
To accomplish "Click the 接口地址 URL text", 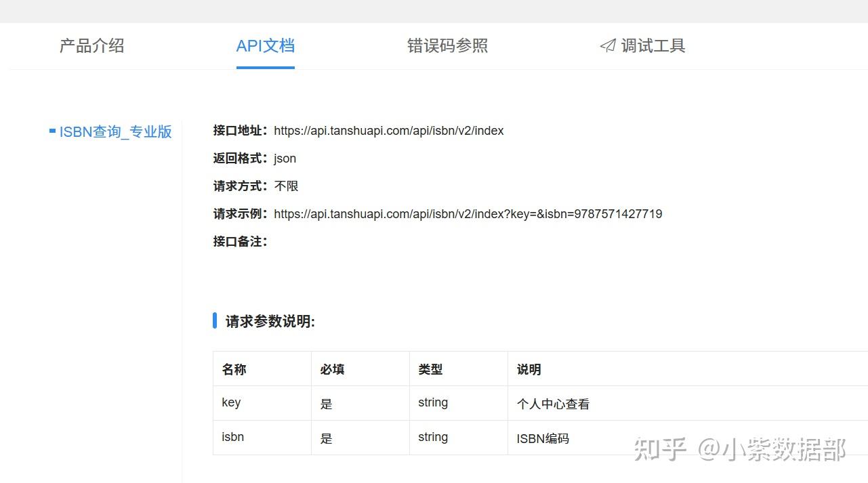I will click(389, 131).
